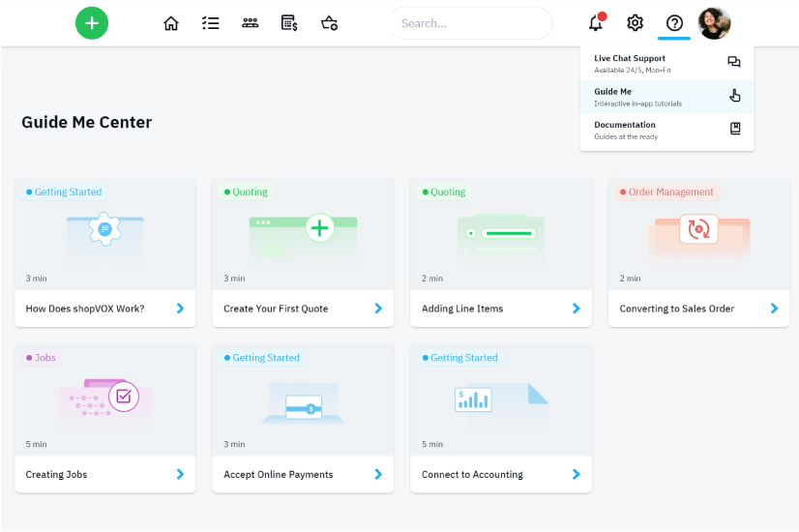This screenshot has height=532, width=799.
Task: Select Live Chat Support menu item
Action: click(666, 64)
